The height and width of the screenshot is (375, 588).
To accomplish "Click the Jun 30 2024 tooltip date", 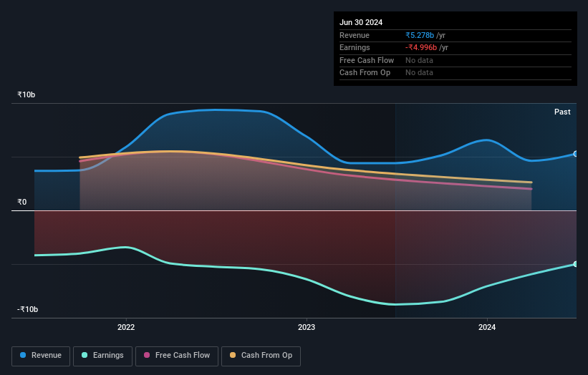I will 361,22.
